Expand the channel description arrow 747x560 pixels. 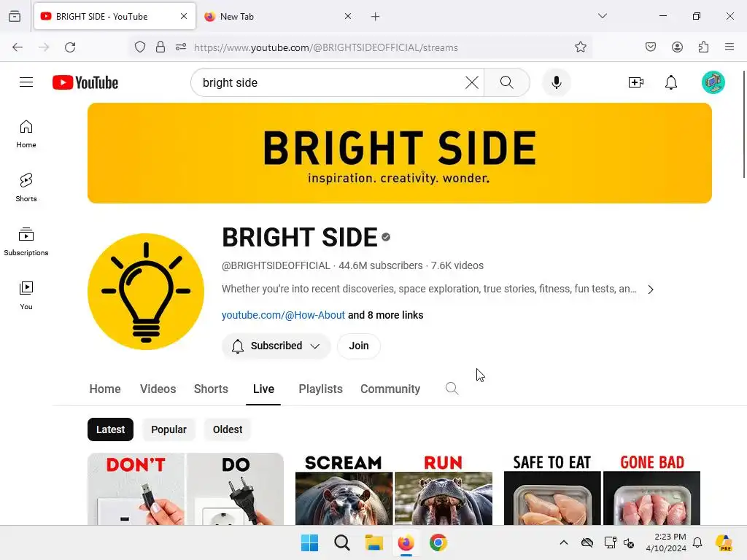[x=651, y=289]
